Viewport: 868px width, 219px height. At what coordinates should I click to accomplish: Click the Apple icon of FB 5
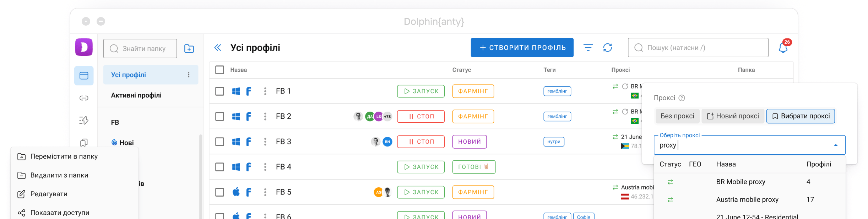[x=236, y=192]
